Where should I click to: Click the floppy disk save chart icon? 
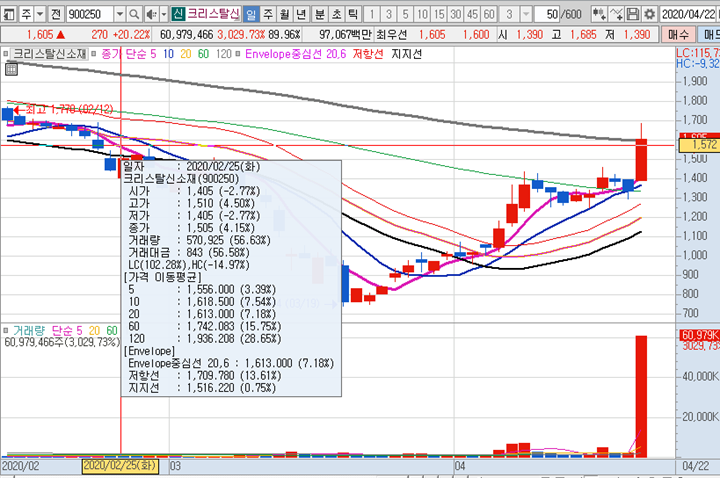click(632, 15)
